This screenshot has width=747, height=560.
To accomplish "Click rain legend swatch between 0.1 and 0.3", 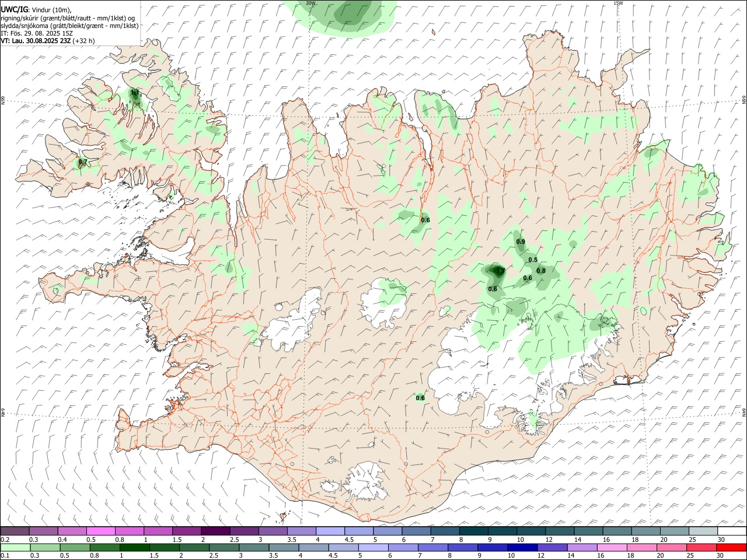I will [x=15, y=547].
